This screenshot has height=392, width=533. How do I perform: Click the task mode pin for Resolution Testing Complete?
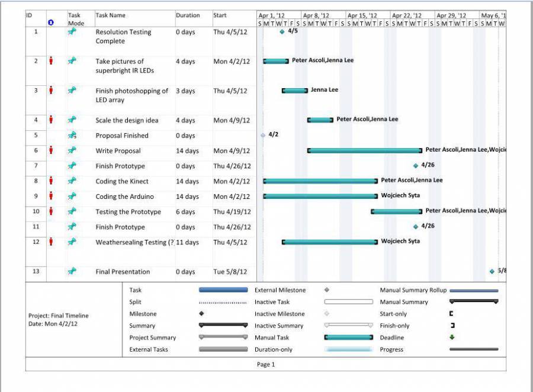pos(72,31)
